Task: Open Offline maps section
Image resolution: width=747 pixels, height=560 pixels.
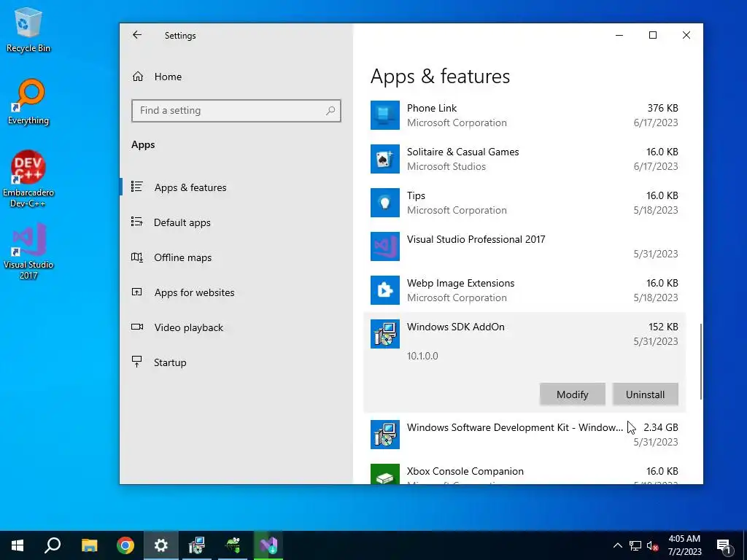Action: (236, 257)
